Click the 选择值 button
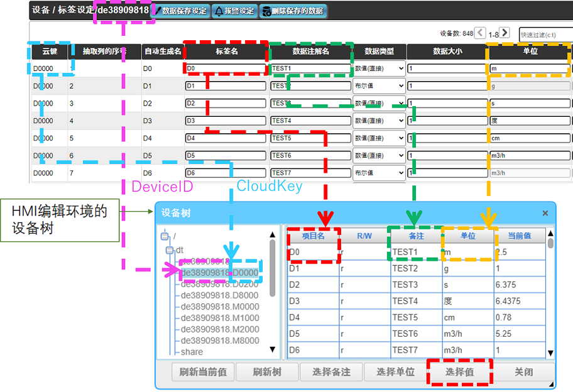 click(x=460, y=372)
